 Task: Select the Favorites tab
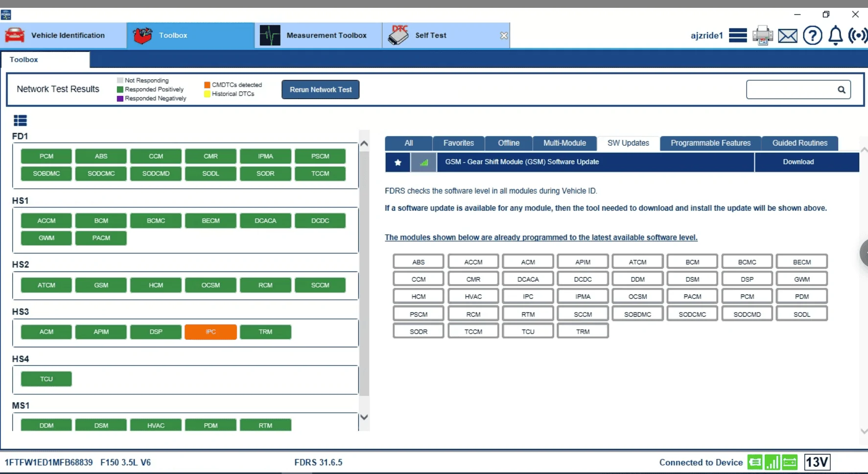click(459, 143)
